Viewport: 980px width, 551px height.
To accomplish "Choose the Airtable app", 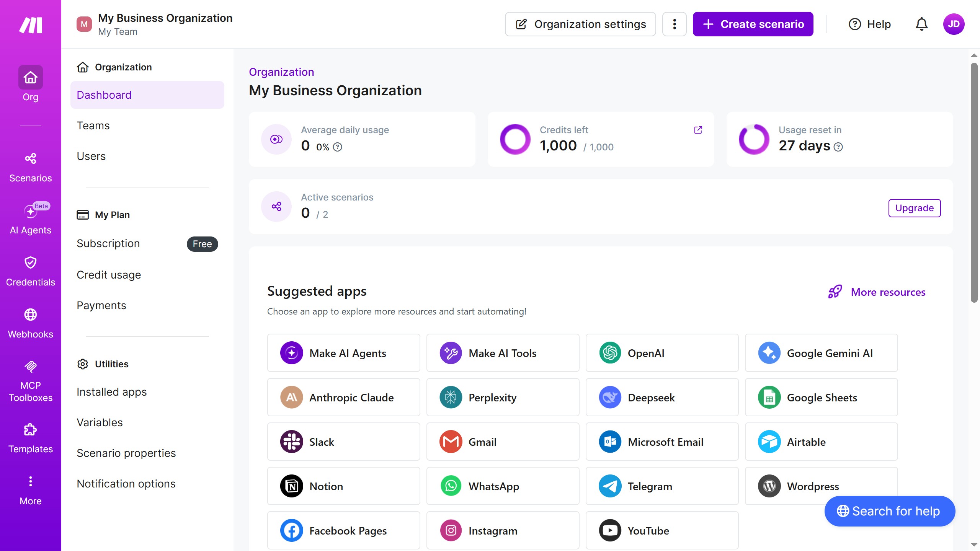I will pyautogui.click(x=822, y=442).
